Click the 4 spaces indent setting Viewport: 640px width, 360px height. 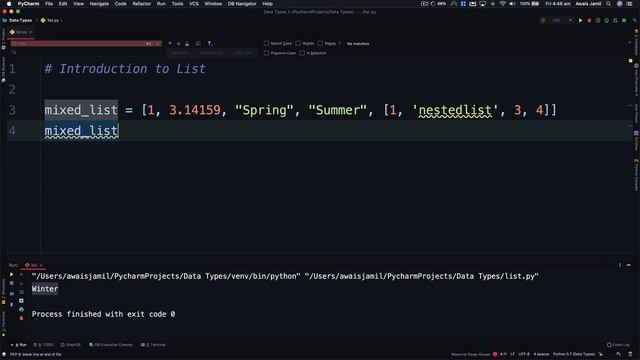[542, 354]
